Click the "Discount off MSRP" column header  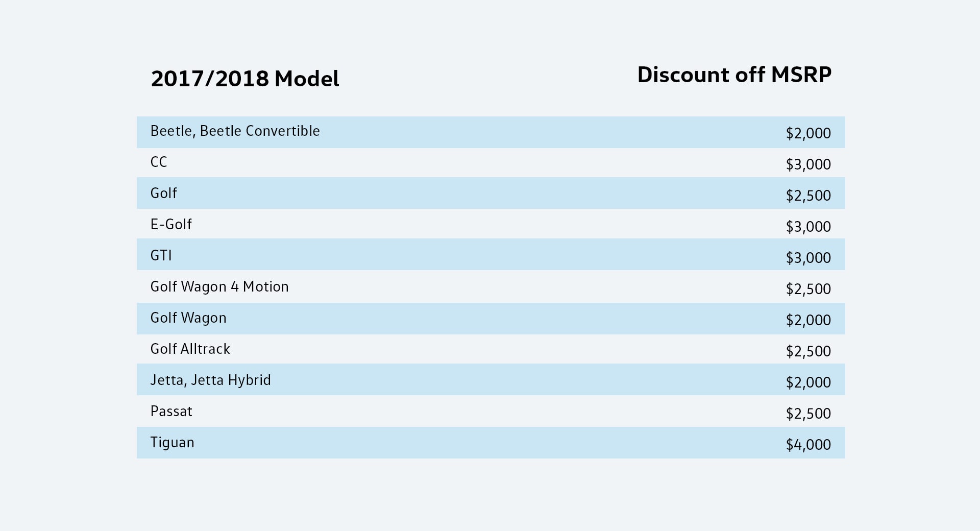[734, 75]
